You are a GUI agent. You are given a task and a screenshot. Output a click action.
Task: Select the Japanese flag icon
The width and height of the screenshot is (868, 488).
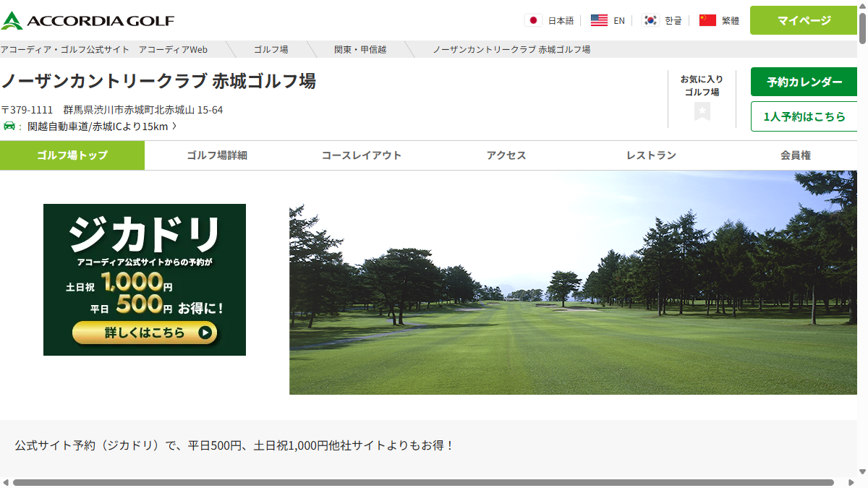point(534,20)
